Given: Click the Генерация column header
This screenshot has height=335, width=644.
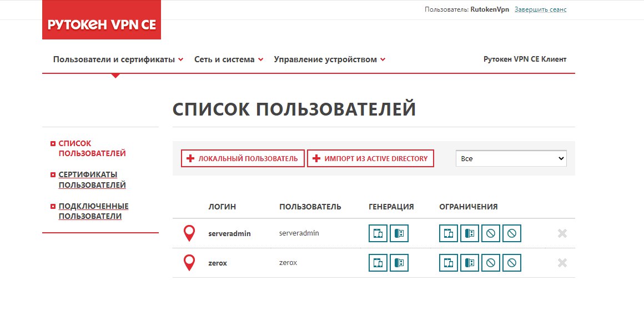Looking at the screenshot, I should pyautogui.click(x=391, y=207).
